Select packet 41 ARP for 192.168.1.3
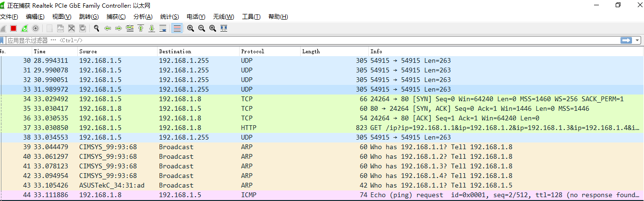The image size is (644, 201). 322,166
